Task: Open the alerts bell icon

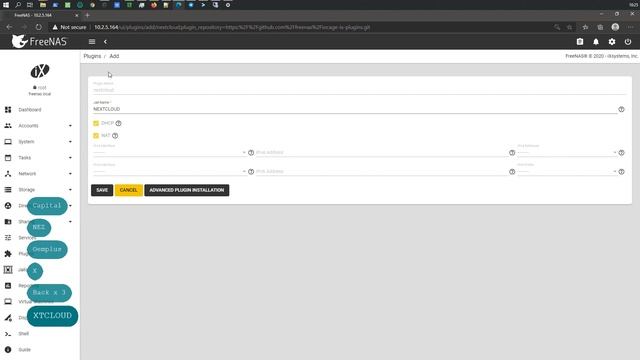Action: pyautogui.click(x=596, y=42)
